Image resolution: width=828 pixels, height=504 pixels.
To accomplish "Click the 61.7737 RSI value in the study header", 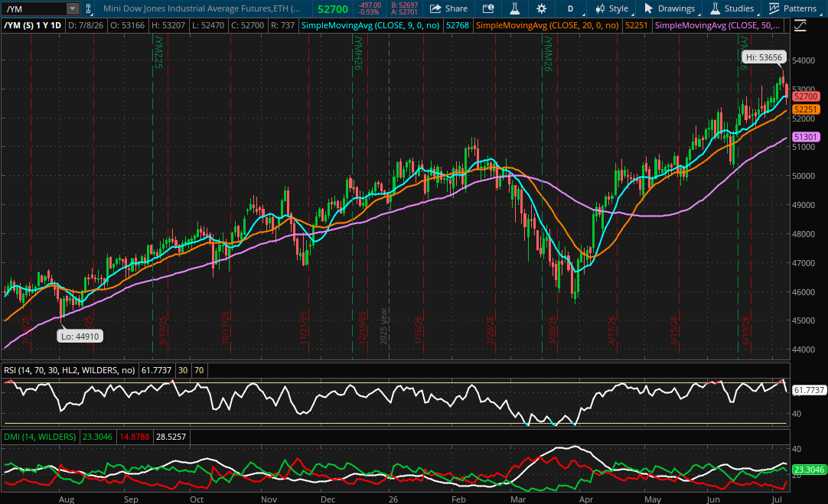I will (x=156, y=370).
